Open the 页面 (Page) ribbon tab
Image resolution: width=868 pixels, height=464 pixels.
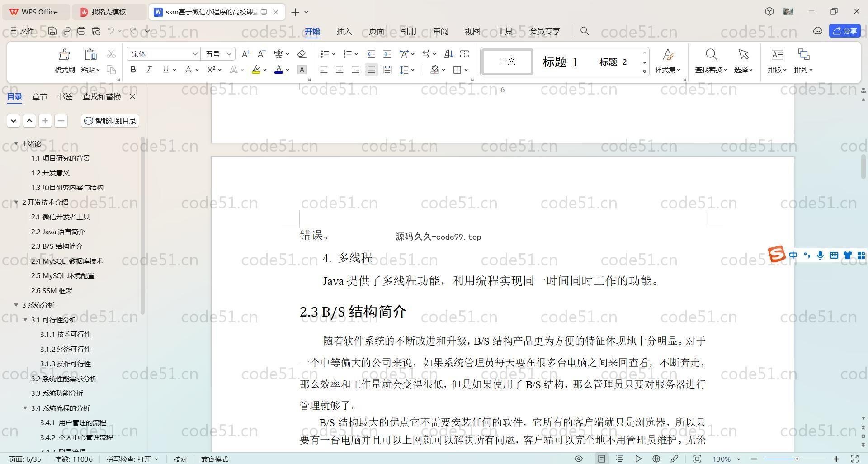[x=376, y=31]
